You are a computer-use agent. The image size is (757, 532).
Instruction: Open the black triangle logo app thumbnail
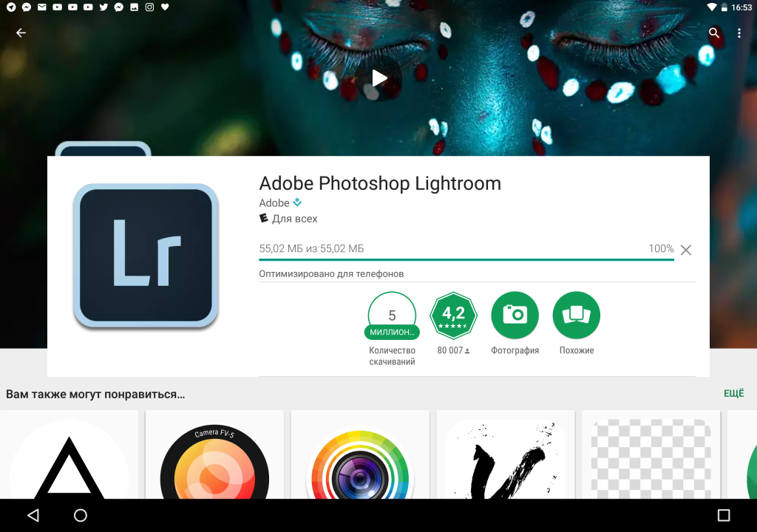69,458
